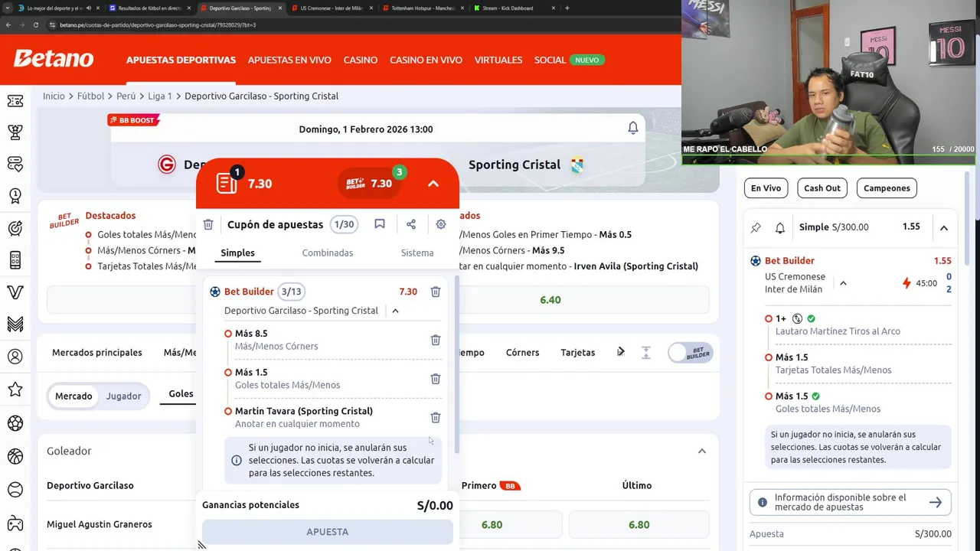Collapse all markets icon
This screenshot has width=980, height=551.
[x=646, y=353]
